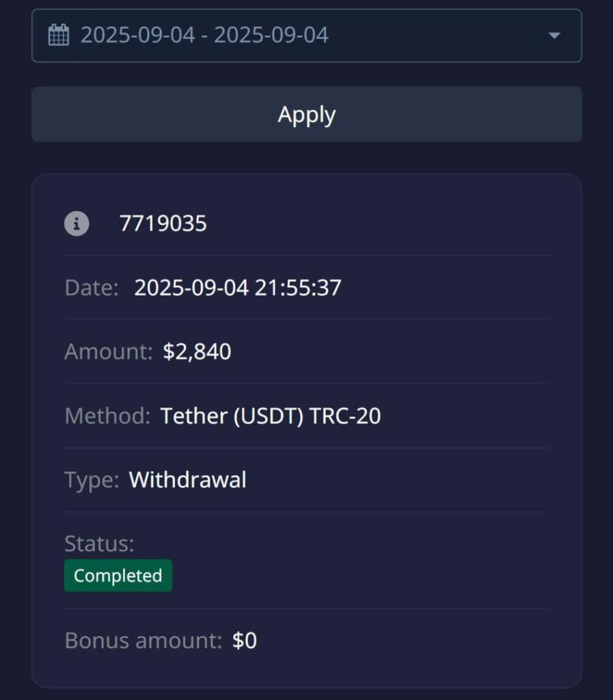Click the TRC-20 network text
The height and width of the screenshot is (700, 613).
click(345, 416)
